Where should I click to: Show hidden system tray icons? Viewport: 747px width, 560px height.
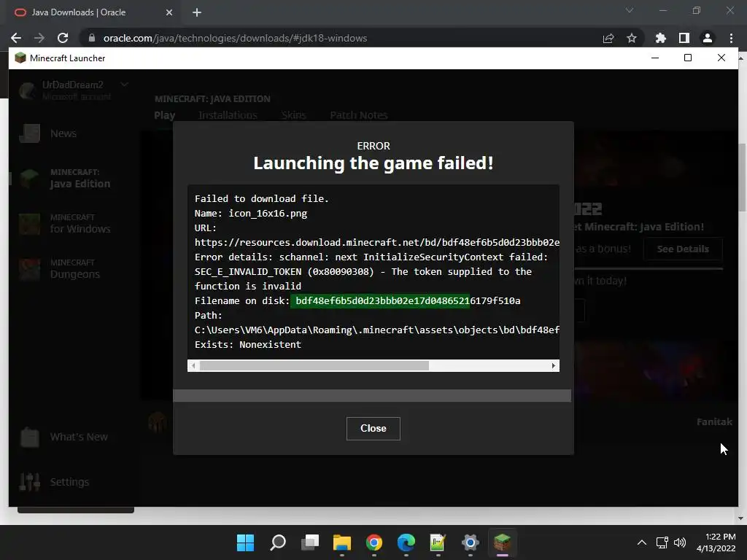pos(642,542)
